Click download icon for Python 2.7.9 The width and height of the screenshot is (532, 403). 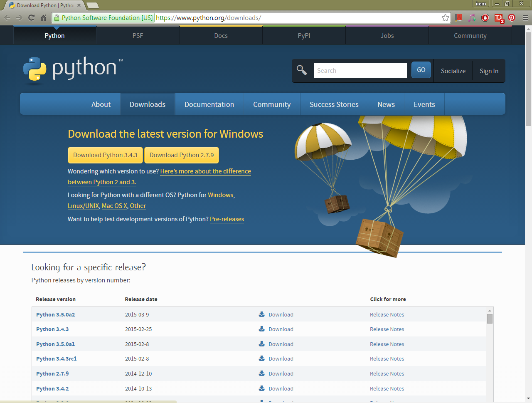(x=262, y=373)
